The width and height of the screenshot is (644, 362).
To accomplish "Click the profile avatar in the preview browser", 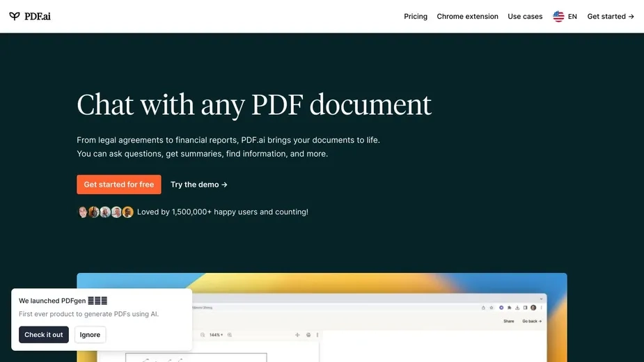I will pos(533,307).
